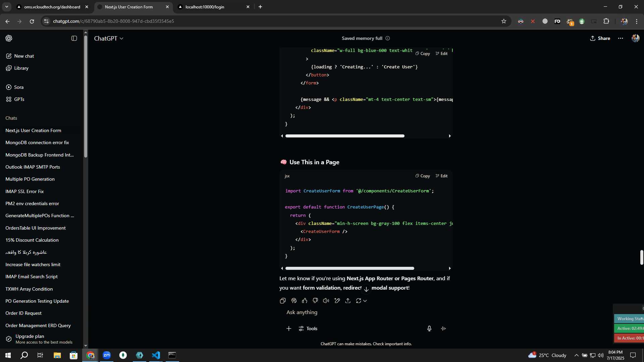Click the scroll-to-bottom arrow button
The height and width of the screenshot is (362, 644).
(366, 289)
